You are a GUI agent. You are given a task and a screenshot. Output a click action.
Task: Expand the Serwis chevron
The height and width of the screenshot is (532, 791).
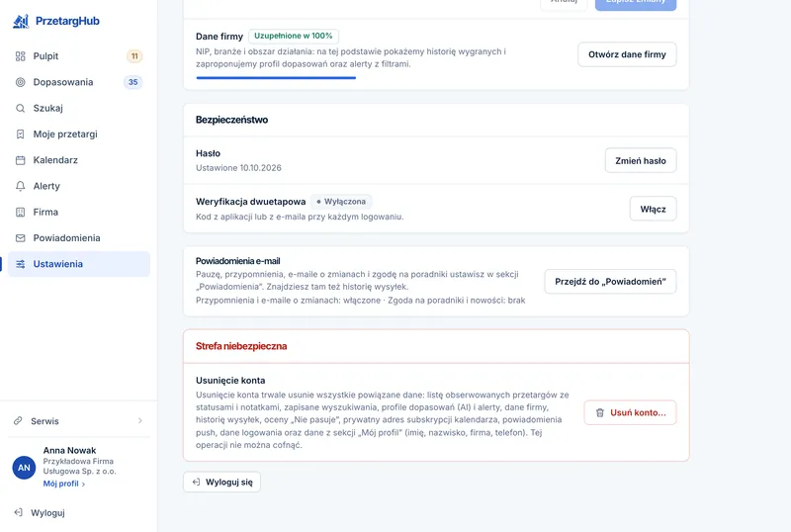click(x=140, y=420)
